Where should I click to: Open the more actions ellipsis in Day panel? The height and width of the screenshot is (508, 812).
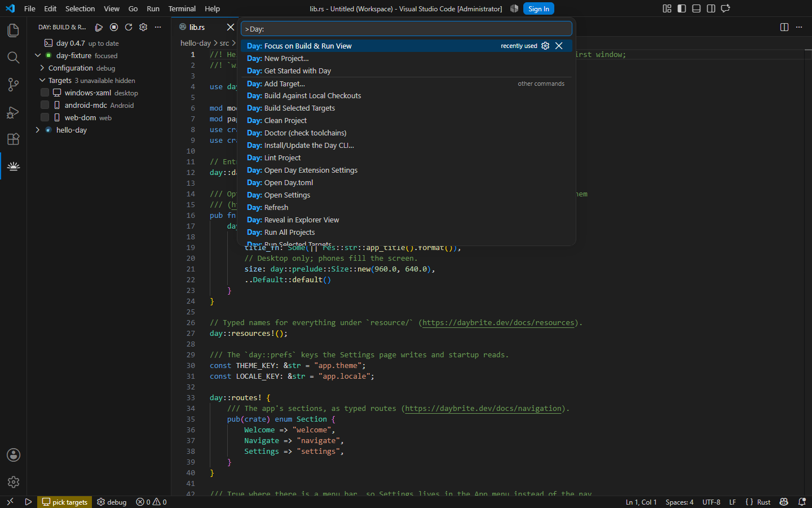(x=158, y=27)
